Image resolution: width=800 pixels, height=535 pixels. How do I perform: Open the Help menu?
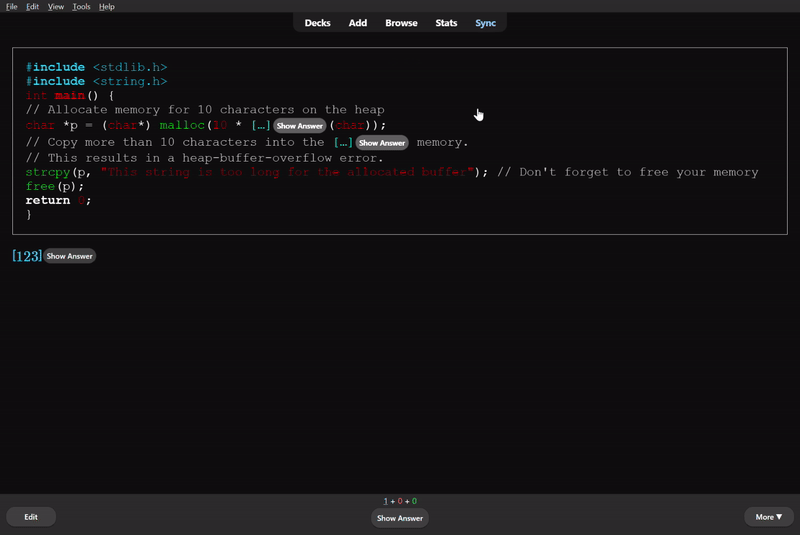107,7
